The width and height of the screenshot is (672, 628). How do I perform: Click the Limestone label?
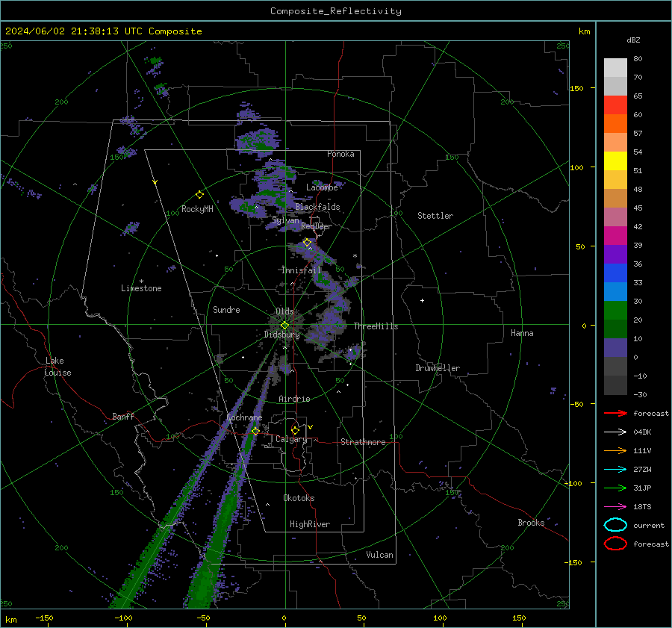(x=141, y=288)
